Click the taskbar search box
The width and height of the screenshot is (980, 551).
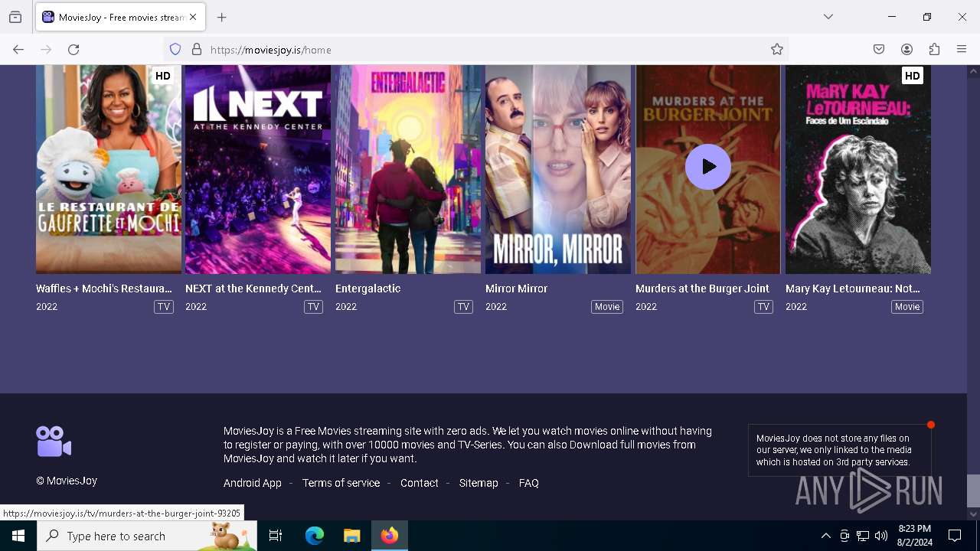point(147,536)
